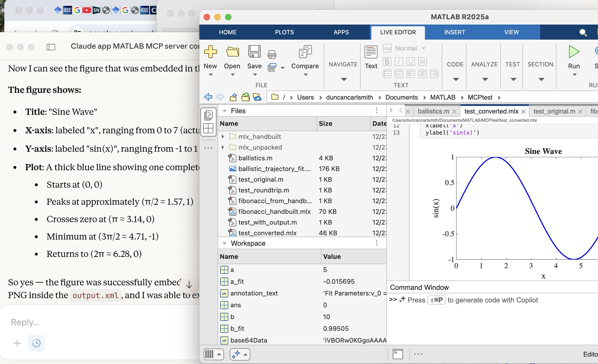Screen dimensions: 598x364
Task: Toggle Bold text formatting button
Action: tap(387, 62)
